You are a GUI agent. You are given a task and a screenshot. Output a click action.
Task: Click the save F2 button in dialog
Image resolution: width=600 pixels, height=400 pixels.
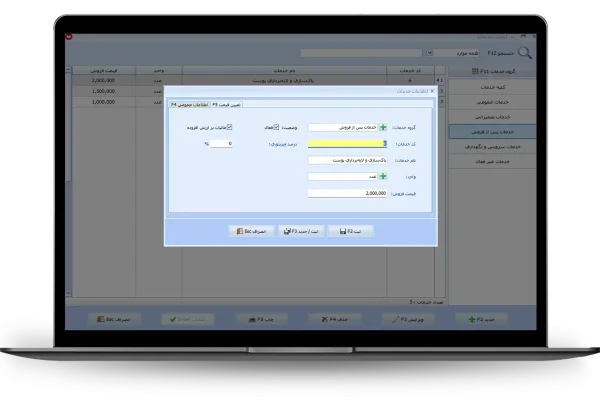tap(356, 230)
